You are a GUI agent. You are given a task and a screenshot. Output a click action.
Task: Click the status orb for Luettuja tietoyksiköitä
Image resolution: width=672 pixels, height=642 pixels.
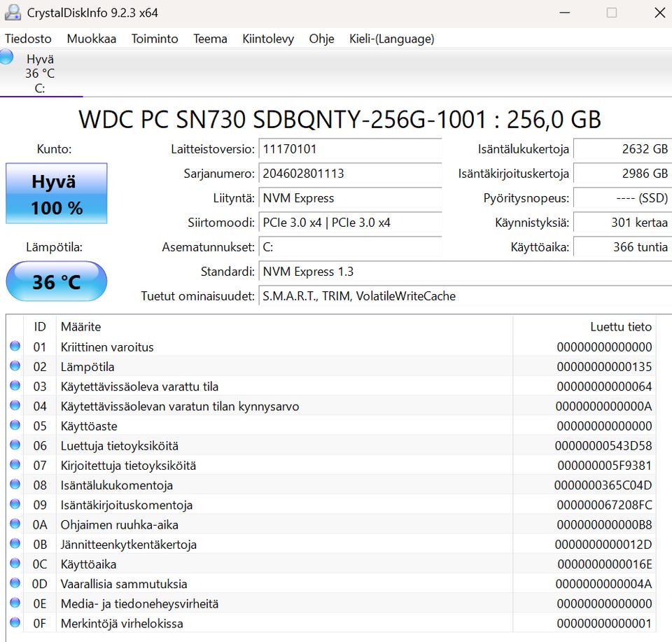15,445
